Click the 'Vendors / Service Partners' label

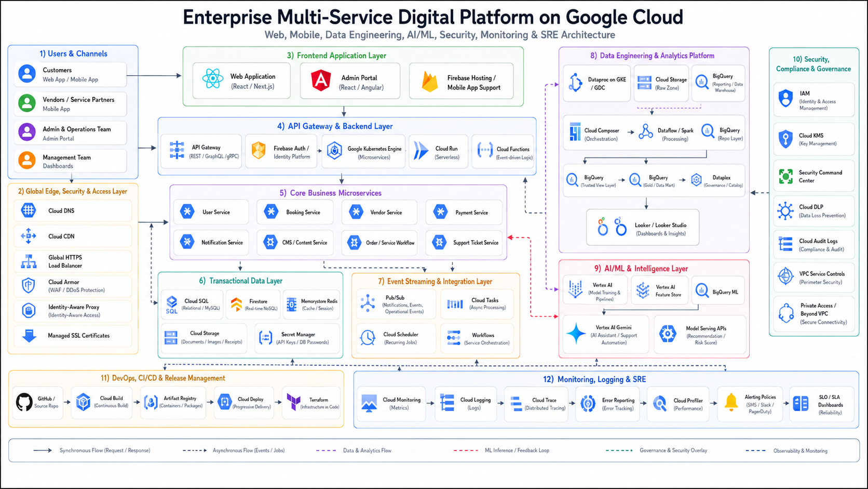(x=78, y=100)
